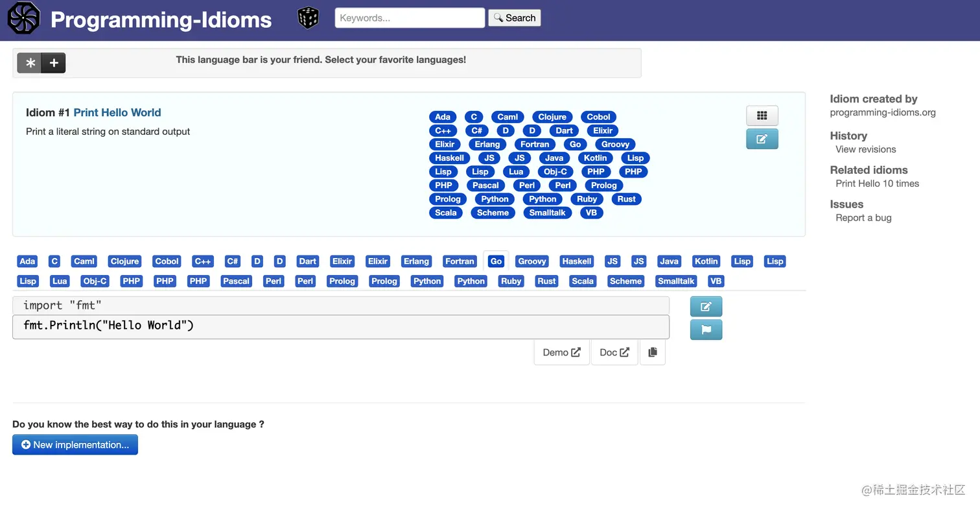Click Report a bug
This screenshot has height=511, width=980.
click(x=863, y=218)
